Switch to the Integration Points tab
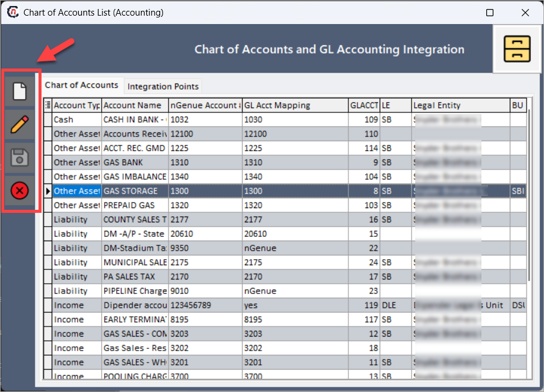Image resolution: width=544 pixels, height=392 pixels. (x=162, y=87)
